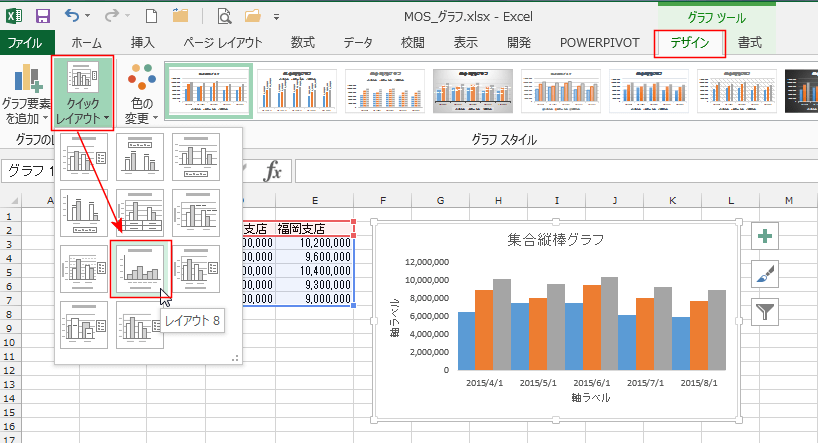Screen dimensions: 818x443
Task: Click the Save icon in quick access toolbar
Action: (x=42, y=16)
